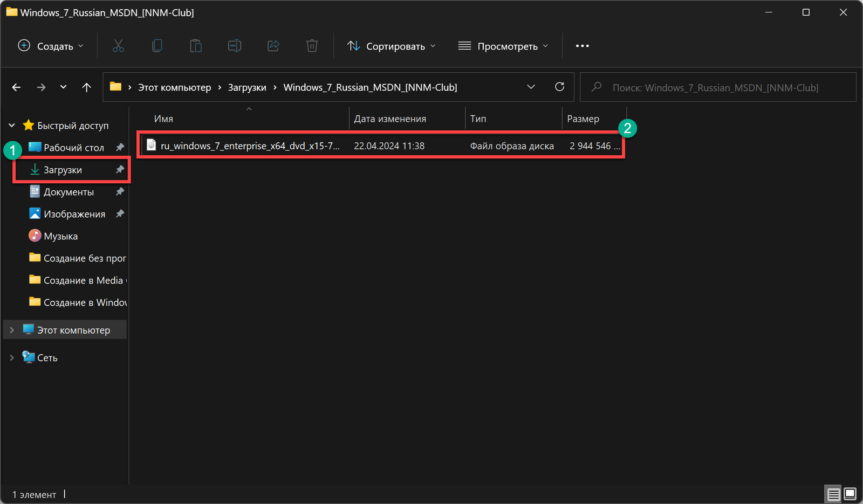863x504 pixels.
Task: Click the Rename icon in toolbar
Action: (235, 46)
